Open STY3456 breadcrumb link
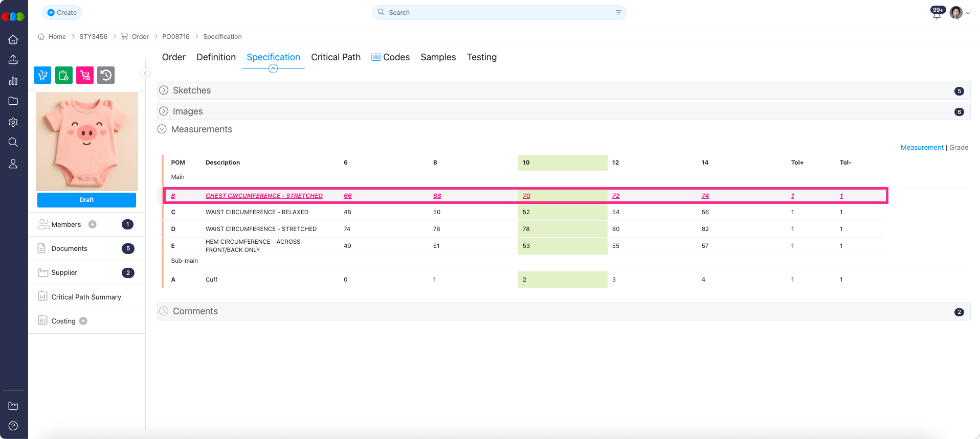 tap(93, 37)
